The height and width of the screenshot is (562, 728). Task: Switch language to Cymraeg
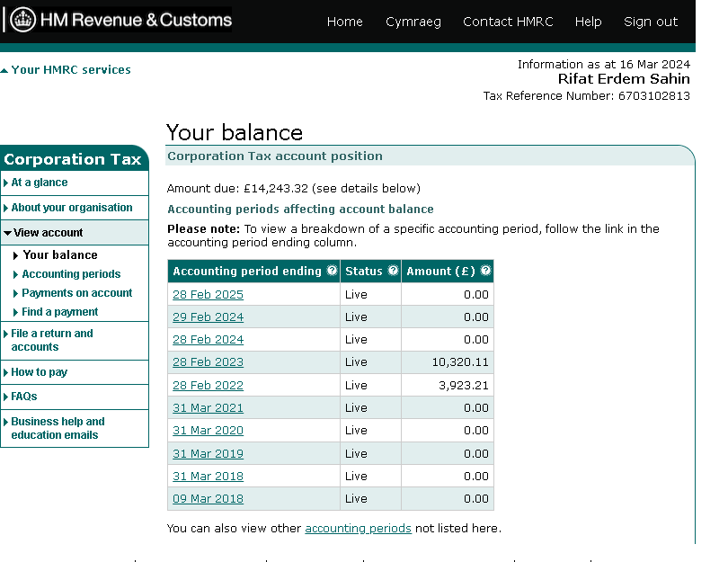click(x=413, y=22)
